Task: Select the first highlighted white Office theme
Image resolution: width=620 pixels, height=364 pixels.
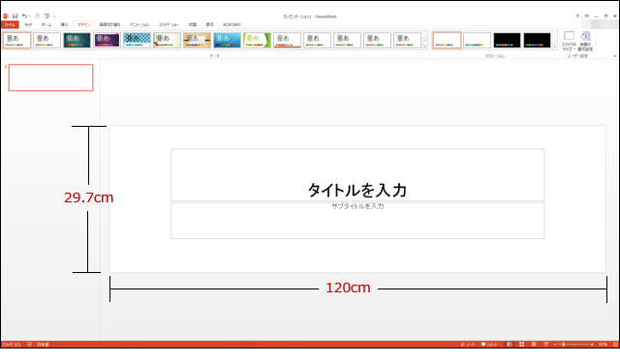Action: [x=17, y=41]
